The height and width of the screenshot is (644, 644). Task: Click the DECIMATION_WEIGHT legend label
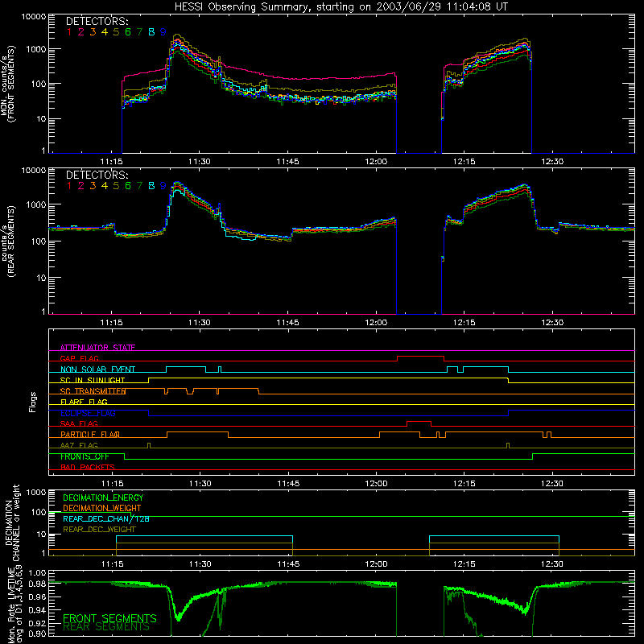tap(102, 508)
